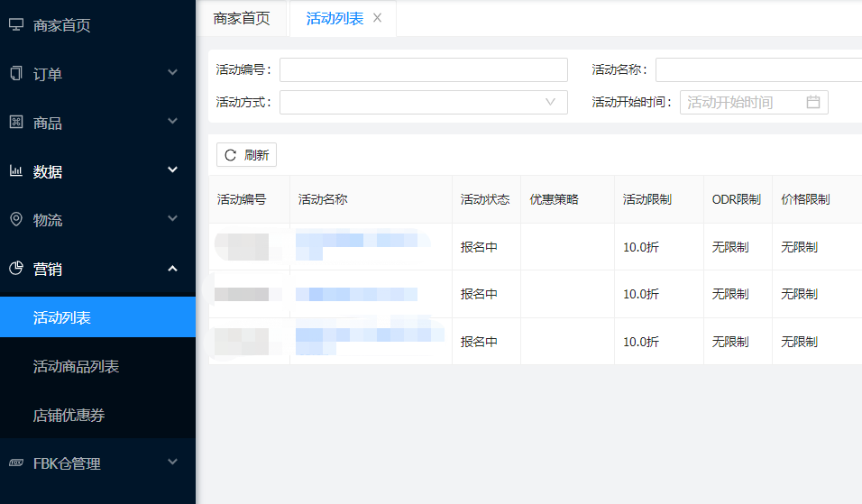The image size is (862, 504).
Task: Close the 活动列表 tab
Action: tap(377, 18)
